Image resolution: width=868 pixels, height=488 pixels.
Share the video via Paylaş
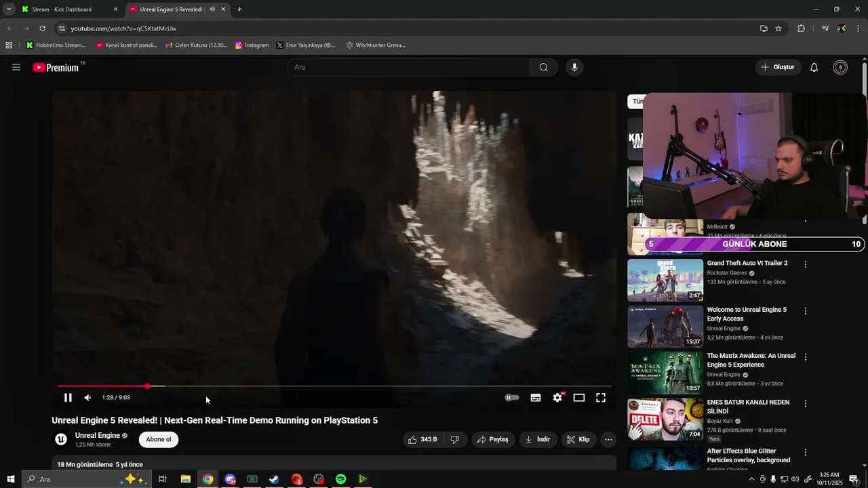tap(493, 439)
